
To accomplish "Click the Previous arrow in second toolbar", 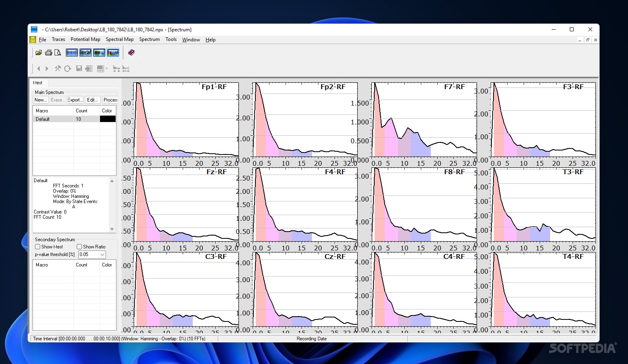I will [x=39, y=69].
